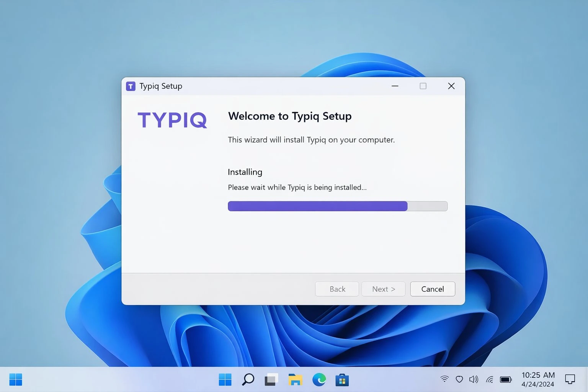Open the volume control in the tray
Viewport: 588px width, 392px height.
pos(474,379)
